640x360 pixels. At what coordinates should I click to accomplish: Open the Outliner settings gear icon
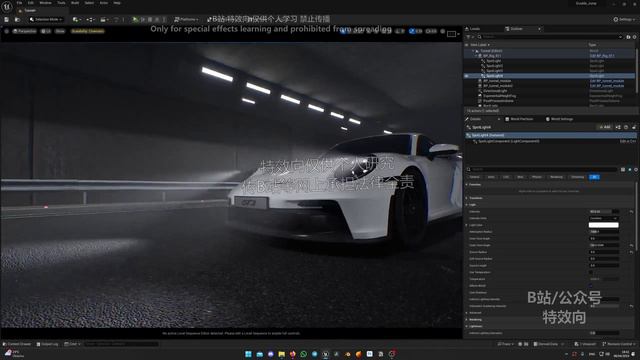[x=634, y=37]
